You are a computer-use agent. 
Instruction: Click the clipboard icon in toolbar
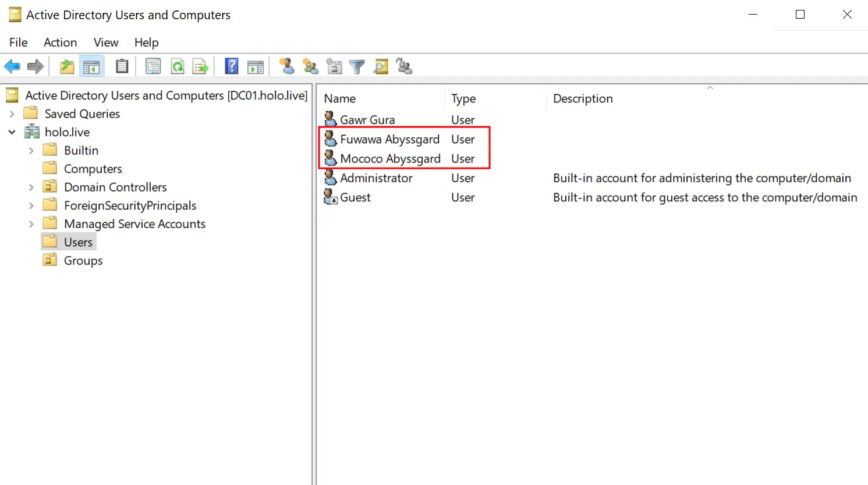(x=122, y=66)
